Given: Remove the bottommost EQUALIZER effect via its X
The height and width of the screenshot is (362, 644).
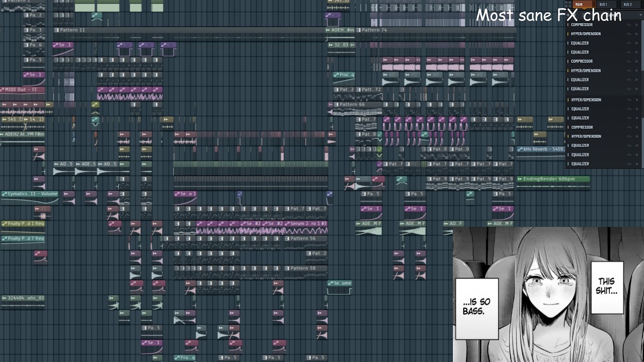Looking at the screenshot, I should [637, 164].
